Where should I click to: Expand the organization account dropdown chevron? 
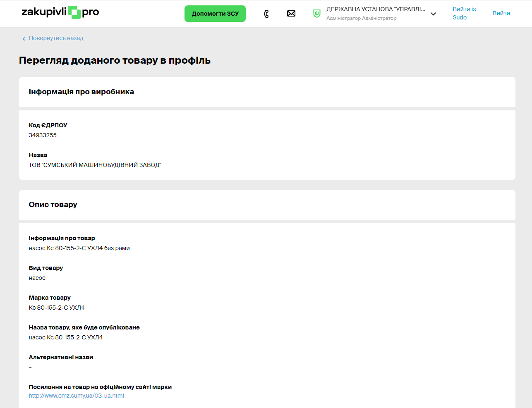433,14
